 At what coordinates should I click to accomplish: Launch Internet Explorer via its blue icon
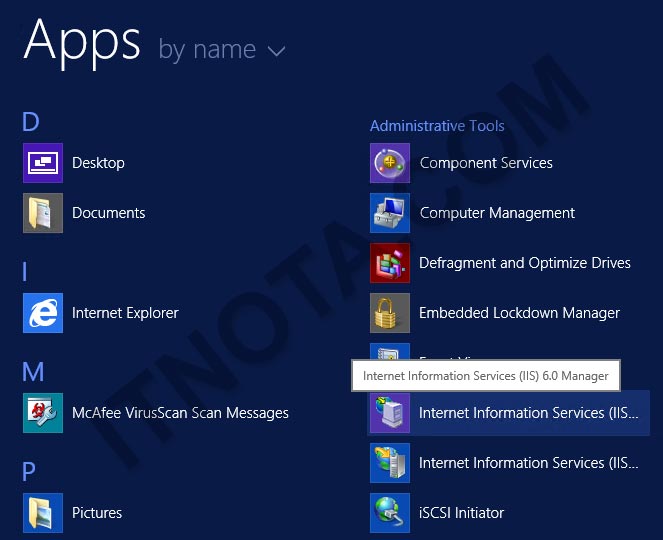click(x=43, y=313)
